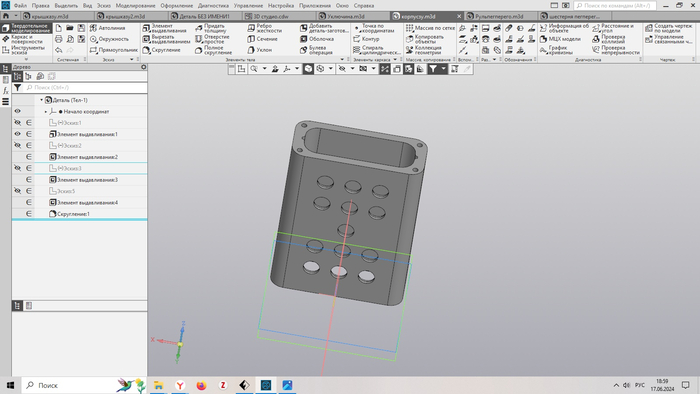Open hide objects dropdown arrow
This screenshot has width=700, height=394.
(352, 69)
